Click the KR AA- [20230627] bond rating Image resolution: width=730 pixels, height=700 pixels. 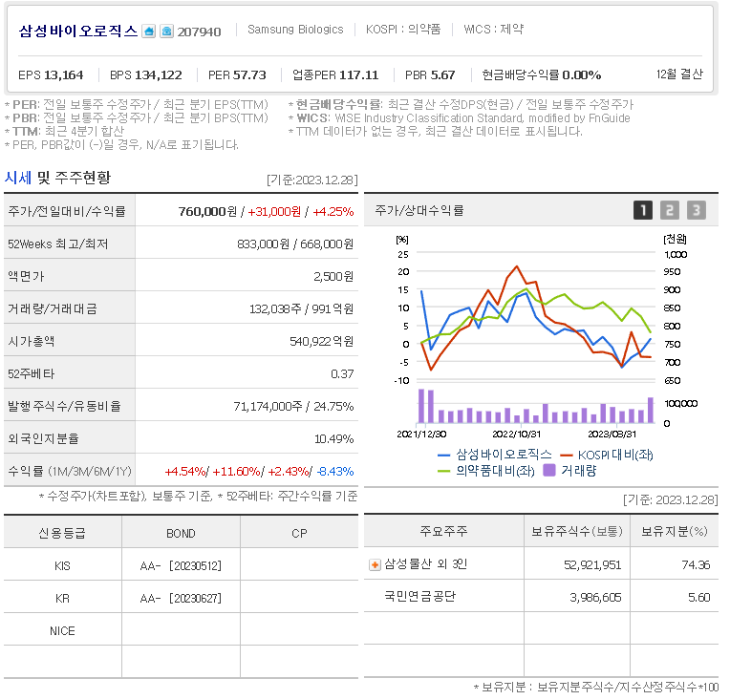click(x=181, y=599)
